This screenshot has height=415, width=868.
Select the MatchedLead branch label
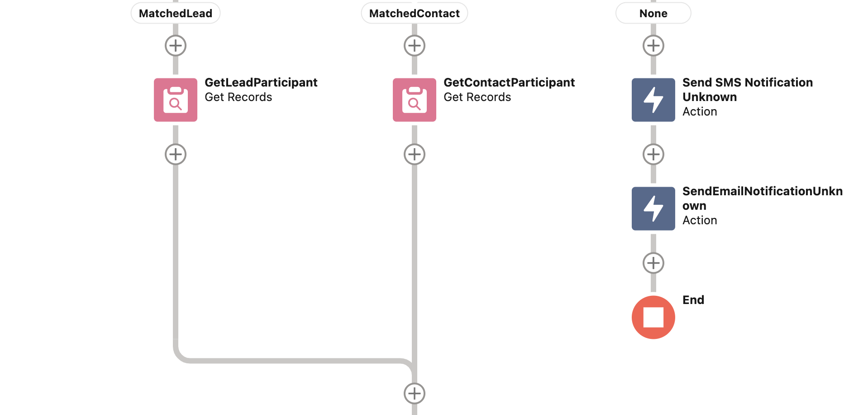176,13
